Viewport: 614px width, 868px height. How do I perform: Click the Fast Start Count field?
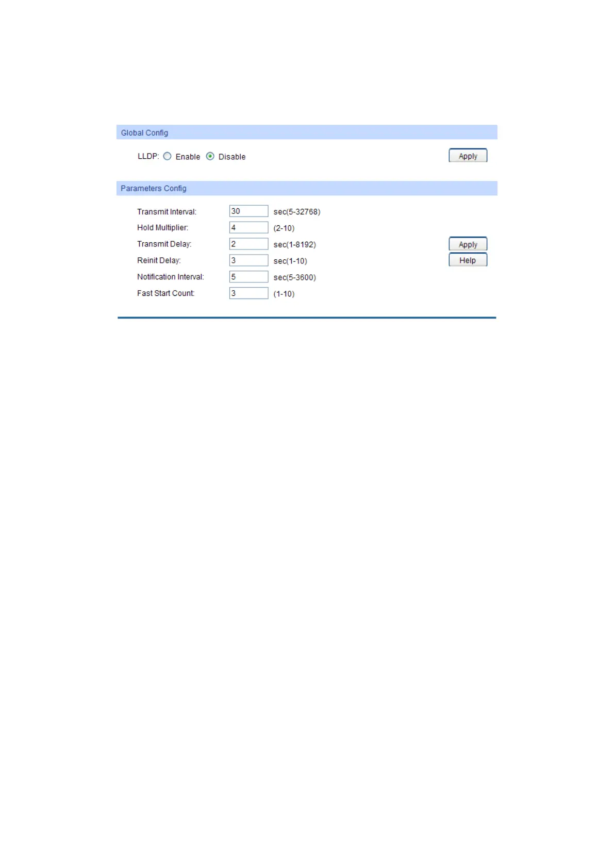click(x=248, y=293)
